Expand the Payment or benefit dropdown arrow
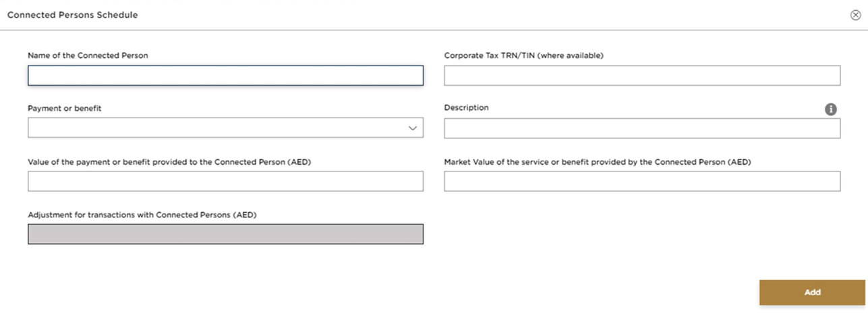Screen dimensions: 868x314 [413, 128]
